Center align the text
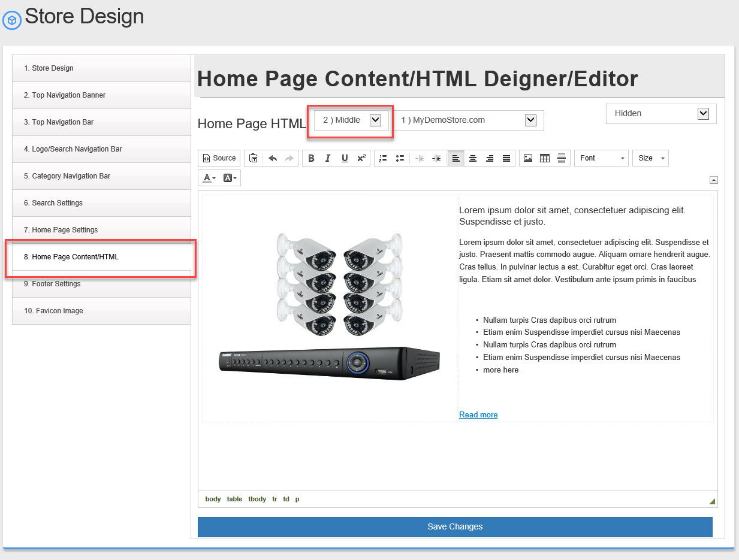 point(473,158)
